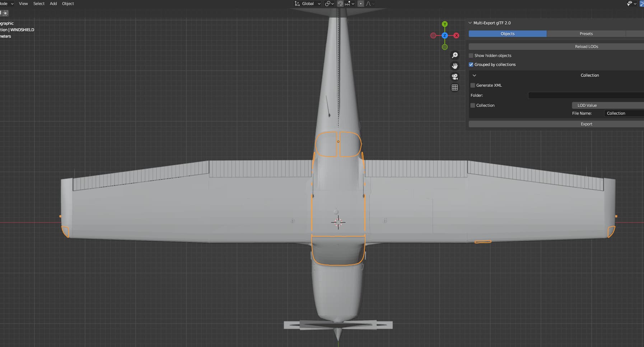Click the green Y axis on navigation gizmo

445,24
